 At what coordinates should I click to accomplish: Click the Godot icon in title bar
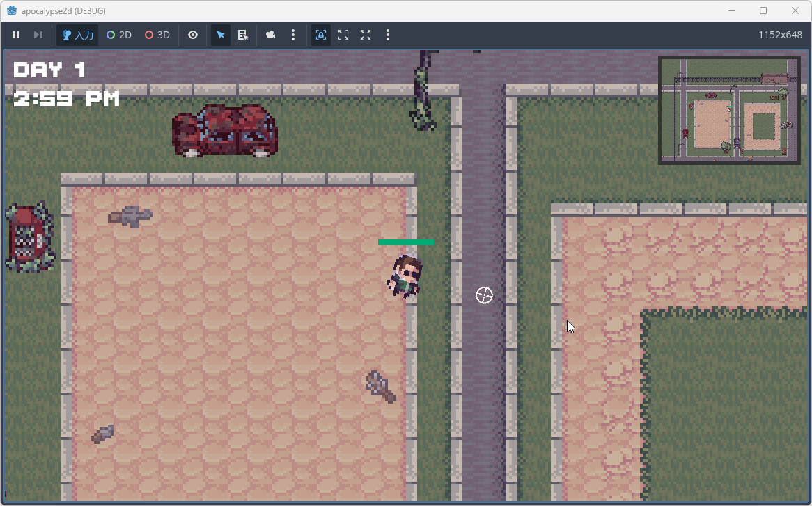11,10
